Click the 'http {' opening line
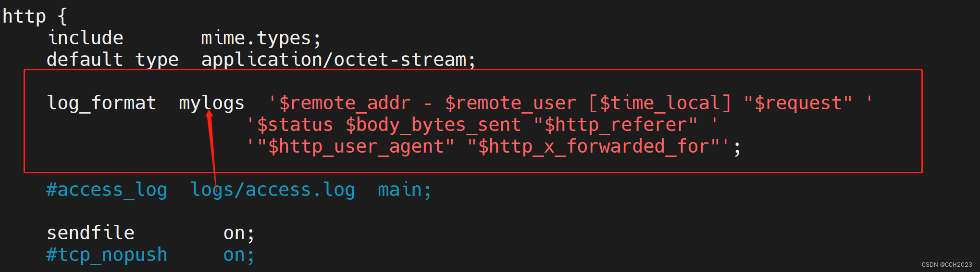The height and width of the screenshot is (272, 980). 35,16
